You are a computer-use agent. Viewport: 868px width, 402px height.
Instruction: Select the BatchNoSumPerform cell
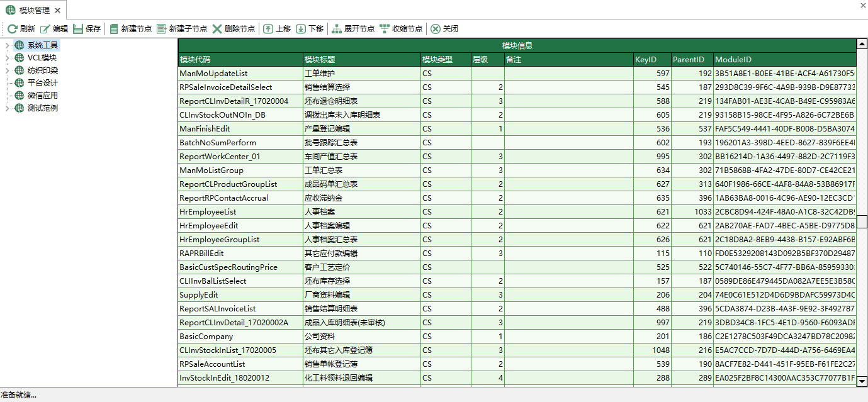(240, 143)
